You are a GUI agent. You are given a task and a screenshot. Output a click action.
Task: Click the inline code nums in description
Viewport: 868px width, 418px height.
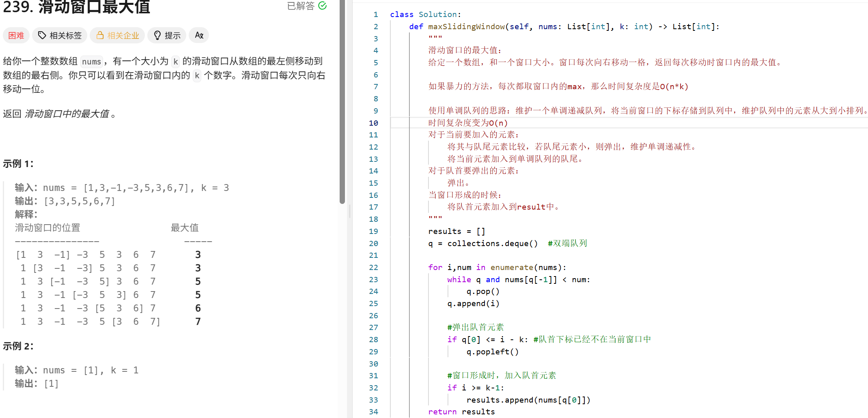[x=91, y=62]
